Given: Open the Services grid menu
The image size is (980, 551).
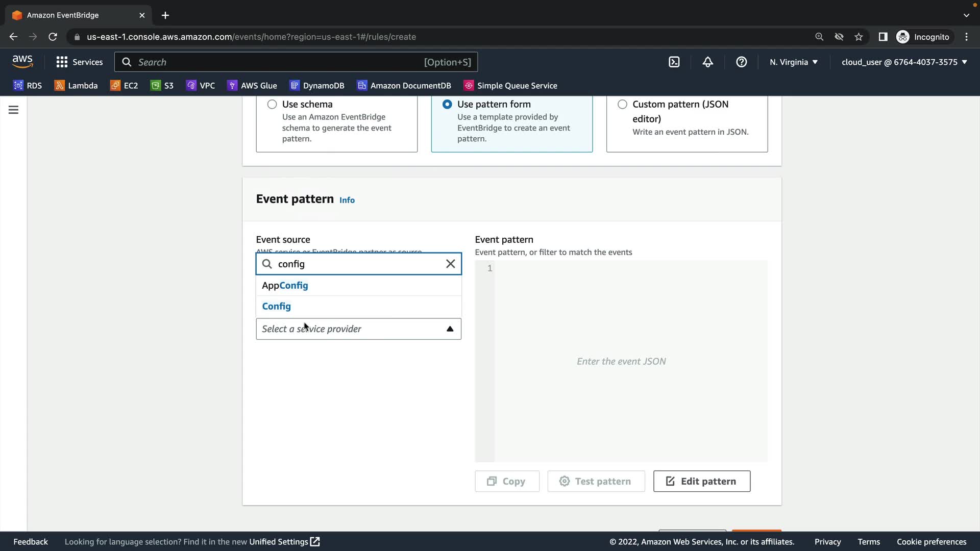Looking at the screenshot, I should coord(79,62).
